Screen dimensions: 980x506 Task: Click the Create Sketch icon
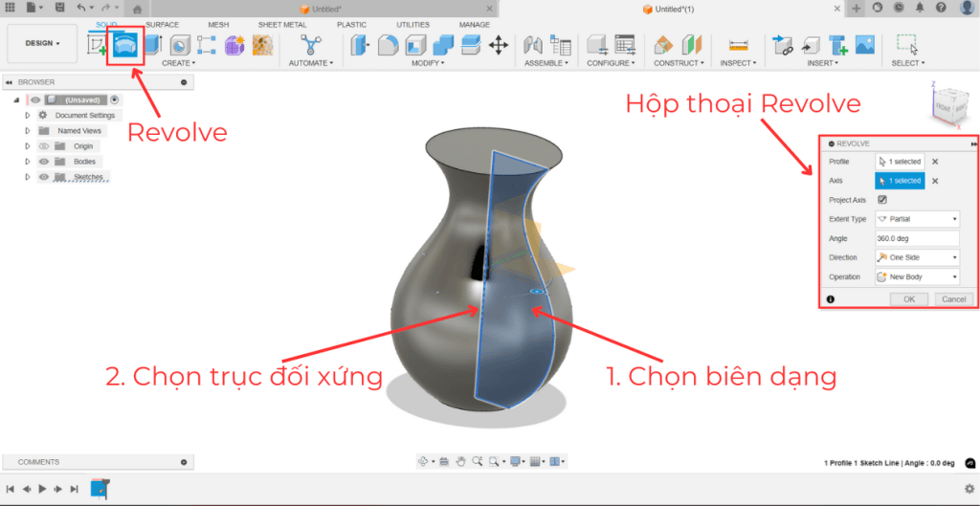point(98,45)
